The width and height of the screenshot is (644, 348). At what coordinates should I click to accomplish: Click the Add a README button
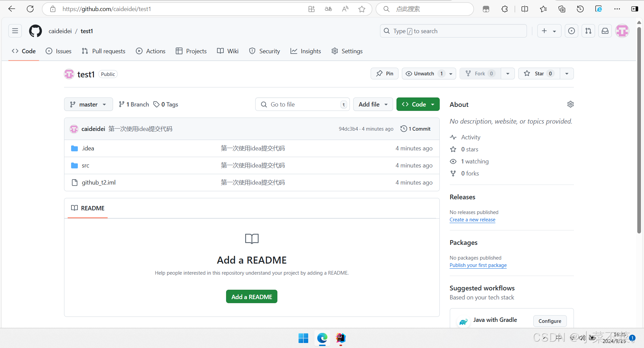click(252, 297)
